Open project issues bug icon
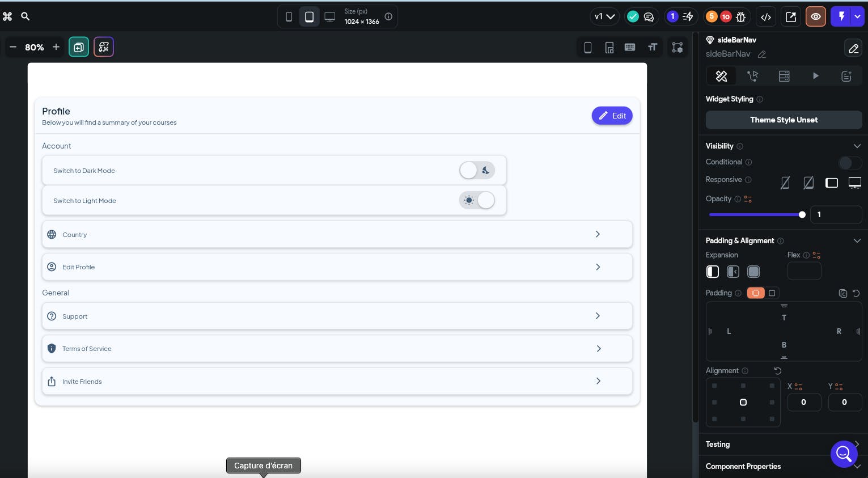The image size is (868, 478). point(740,17)
